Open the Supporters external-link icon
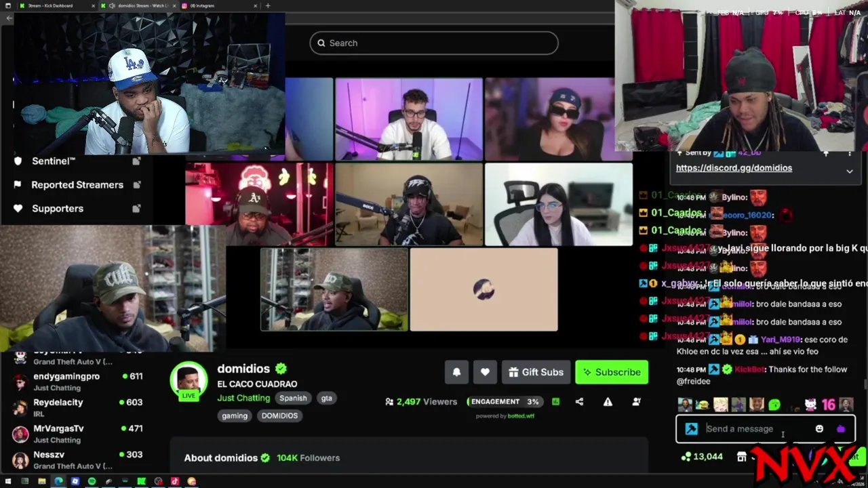Image resolution: width=868 pixels, height=488 pixels. click(136, 209)
